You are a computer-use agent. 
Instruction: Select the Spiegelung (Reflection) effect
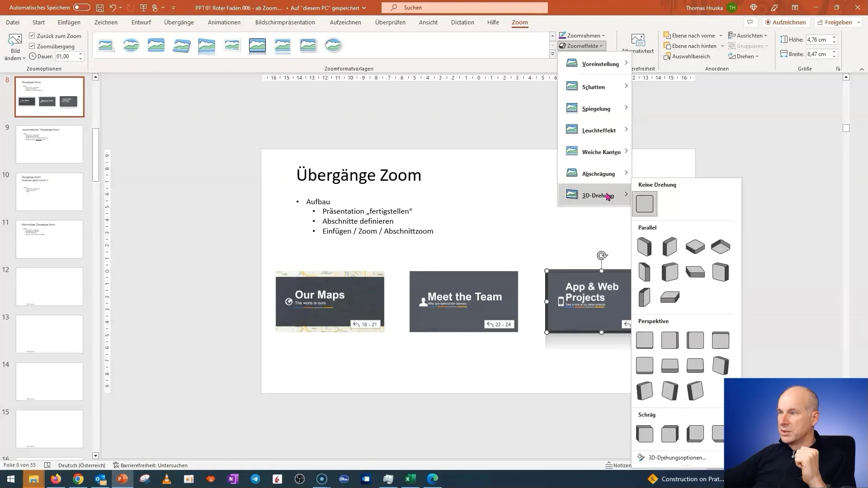pos(596,108)
